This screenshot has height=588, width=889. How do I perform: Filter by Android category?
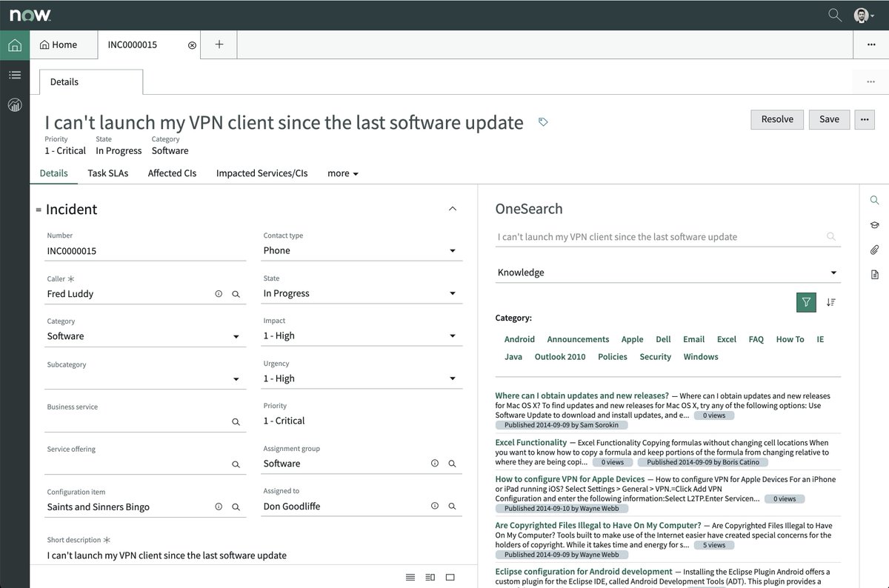tap(519, 339)
